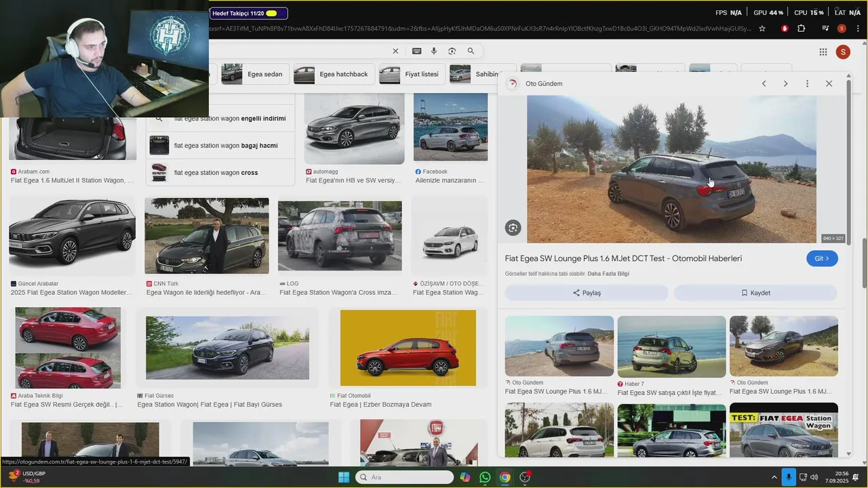Image resolution: width=868 pixels, height=488 pixels.
Task: Open the CNN Türk result image
Action: pyautogui.click(x=207, y=236)
